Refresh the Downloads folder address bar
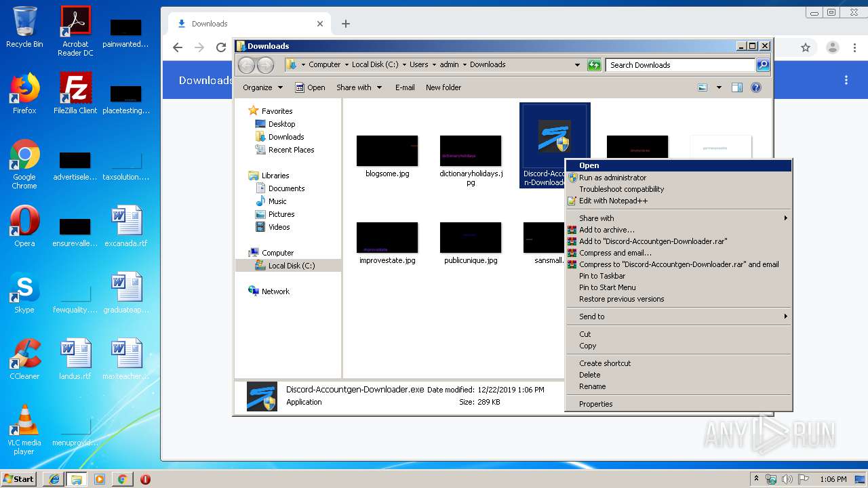Screen dimensions: 868x488 pos(594,65)
